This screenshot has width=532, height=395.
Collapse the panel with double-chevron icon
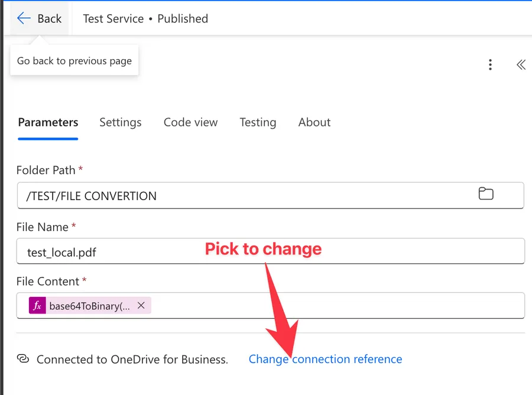[x=521, y=65]
